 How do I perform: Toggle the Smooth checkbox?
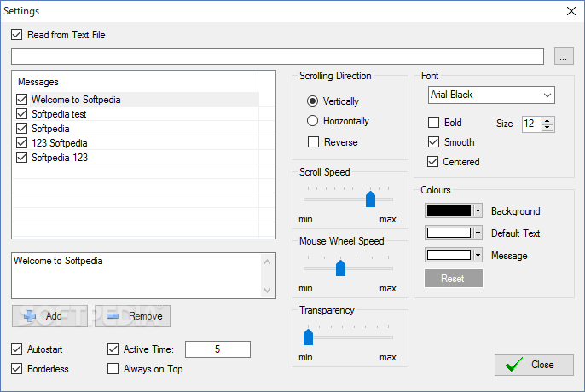433,142
